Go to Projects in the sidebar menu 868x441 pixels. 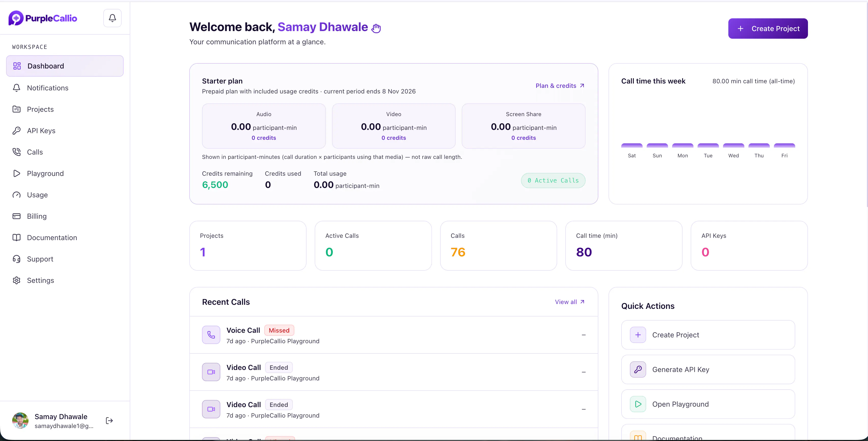coord(65,109)
